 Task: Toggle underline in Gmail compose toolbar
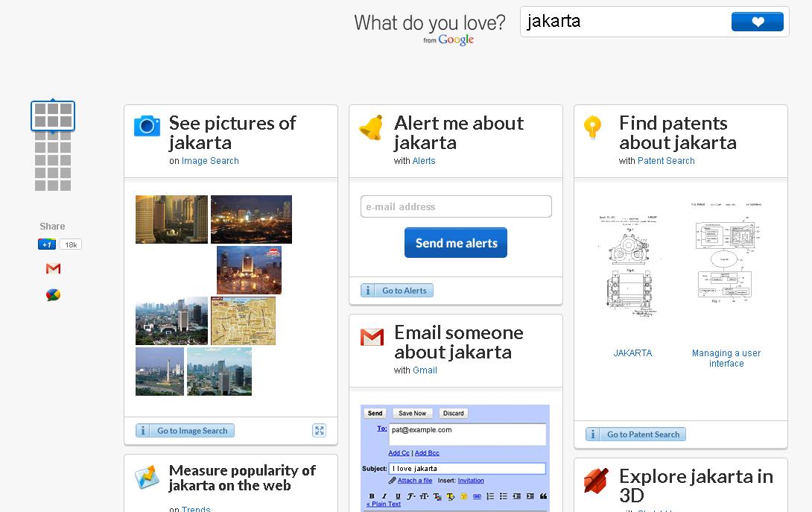tap(398, 496)
